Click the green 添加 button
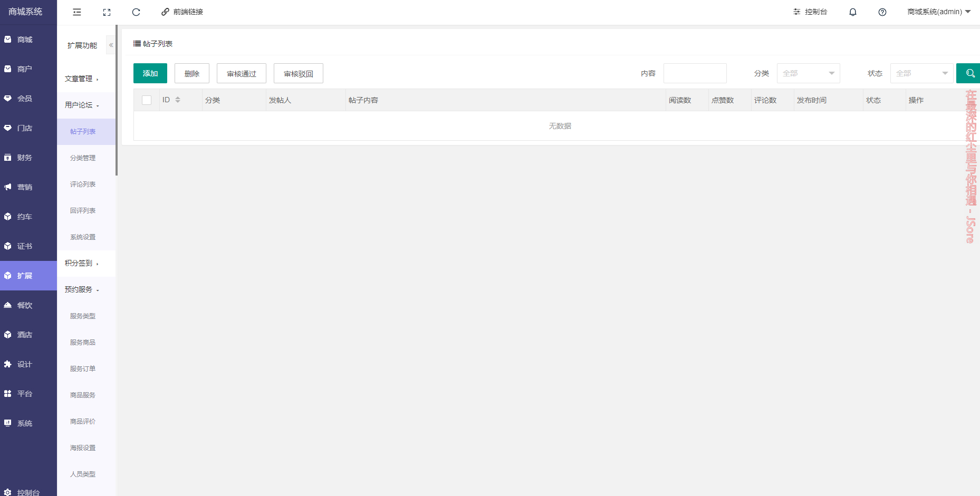Image resolution: width=980 pixels, height=496 pixels. [x=150, y=73]
